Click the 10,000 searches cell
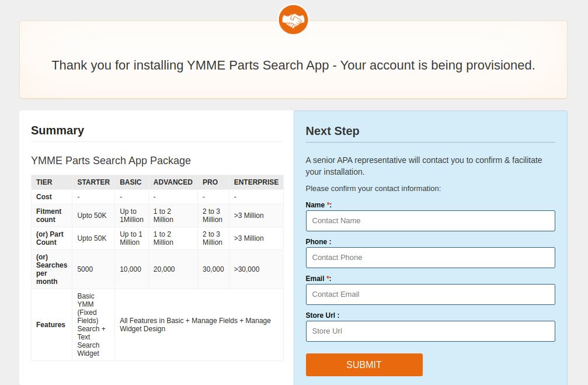Viewport: 588px width, 385px height. [x=130, y=269]
